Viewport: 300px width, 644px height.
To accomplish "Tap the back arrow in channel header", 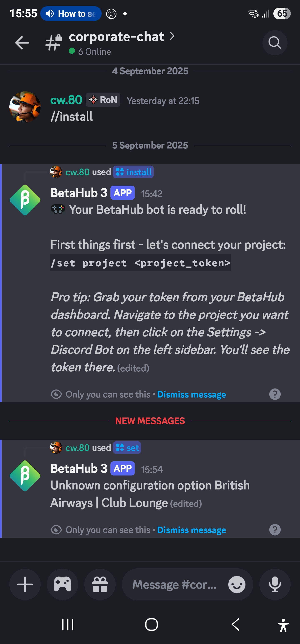I will tap(22, 43).
